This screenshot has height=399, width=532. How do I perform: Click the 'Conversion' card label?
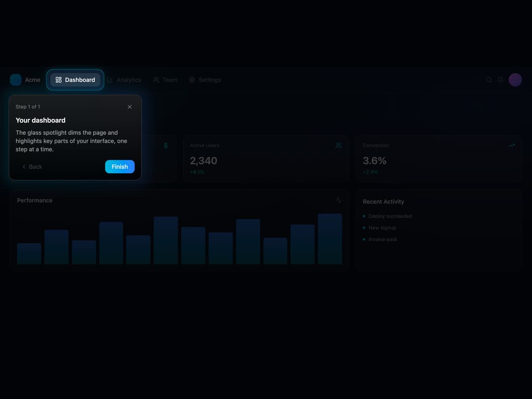376,145
